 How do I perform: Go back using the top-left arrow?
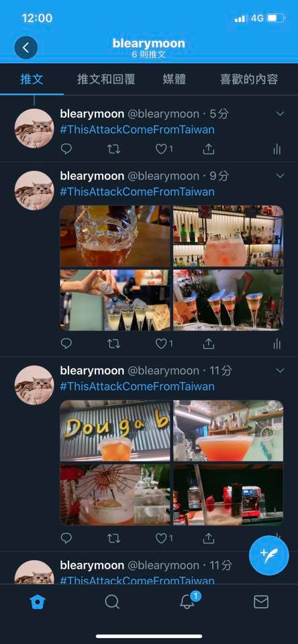click(26, 48)
